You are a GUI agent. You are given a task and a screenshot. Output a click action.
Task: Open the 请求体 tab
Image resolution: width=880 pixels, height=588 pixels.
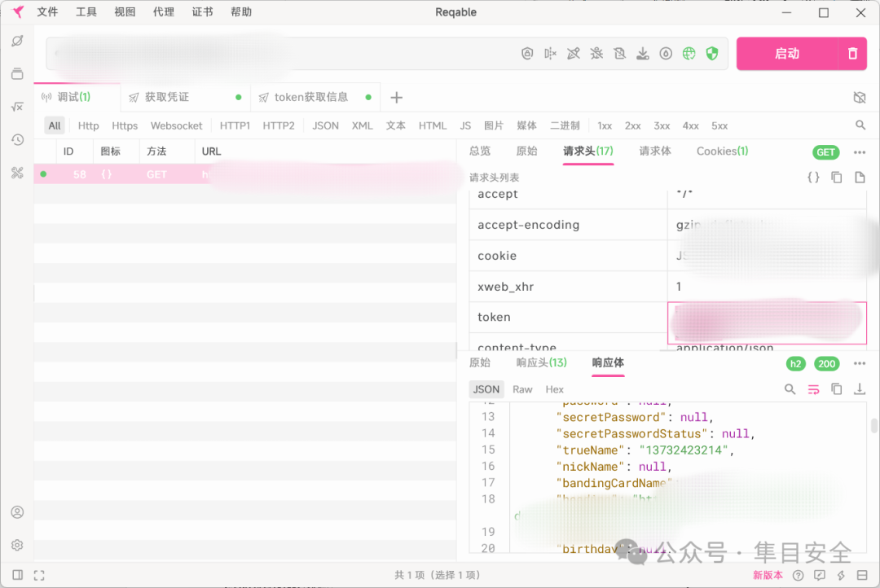[655, 151]
